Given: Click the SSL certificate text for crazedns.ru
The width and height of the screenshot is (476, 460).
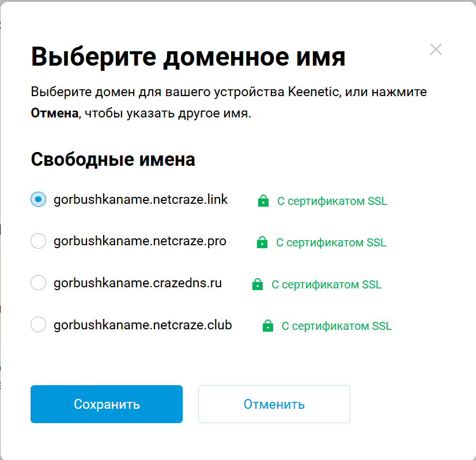Looking at the screenshot, I should click(x=326, y=284).
